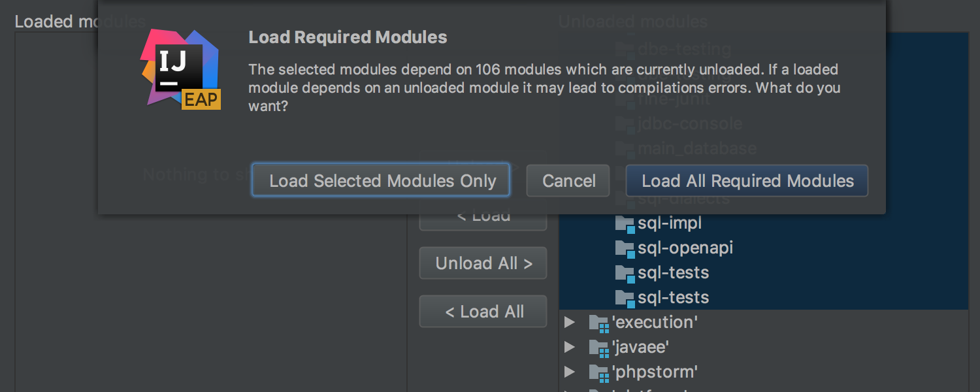Click the < Load All button
Image resolution: width=980 pixels, height=392 pixels.
pos(483,312)
